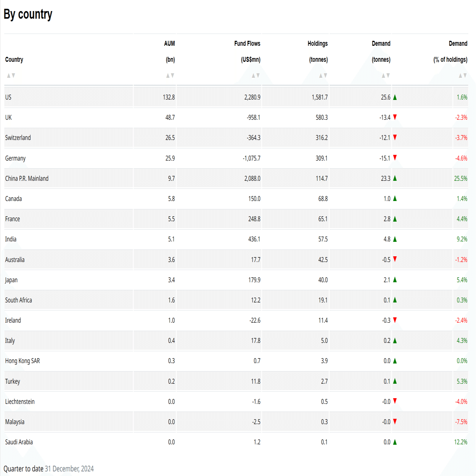Click sort arrows under Fund Flows column
Viewport: 476px width, 476px height.
coord(256,76)
